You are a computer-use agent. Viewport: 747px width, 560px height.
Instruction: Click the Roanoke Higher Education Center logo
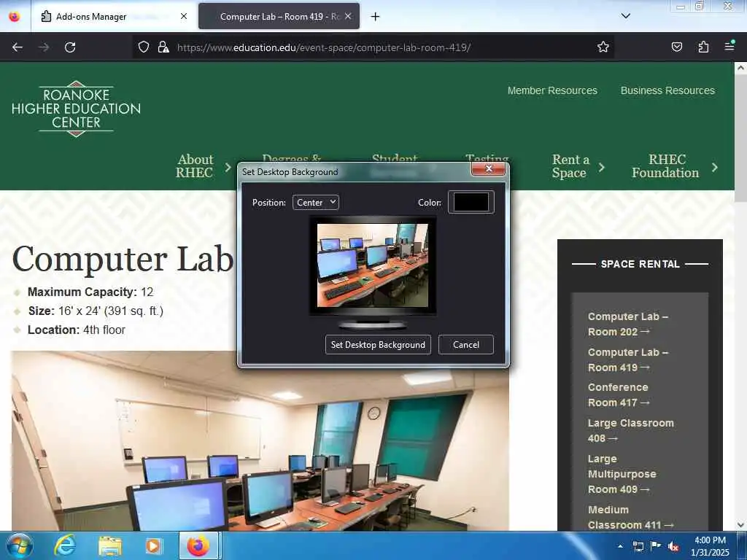76,109
